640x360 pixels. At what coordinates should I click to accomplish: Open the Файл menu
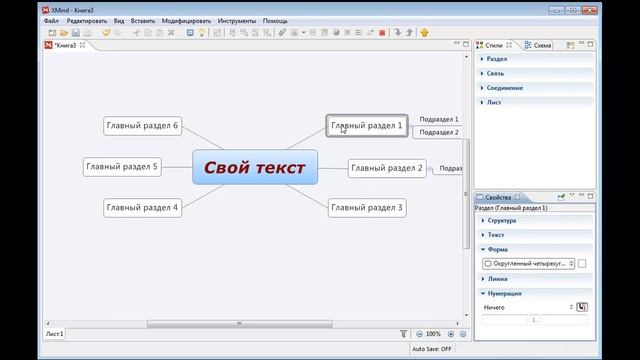pos(51,21)
